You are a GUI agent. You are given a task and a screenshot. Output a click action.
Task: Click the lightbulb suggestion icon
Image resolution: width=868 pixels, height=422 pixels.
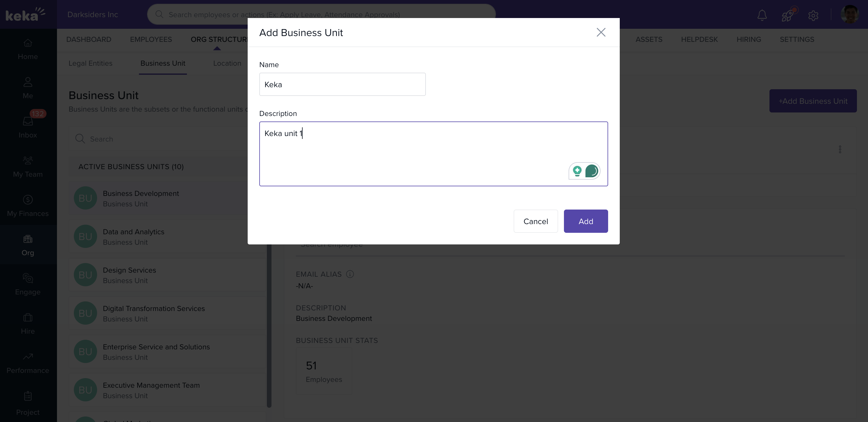(577, 171)
